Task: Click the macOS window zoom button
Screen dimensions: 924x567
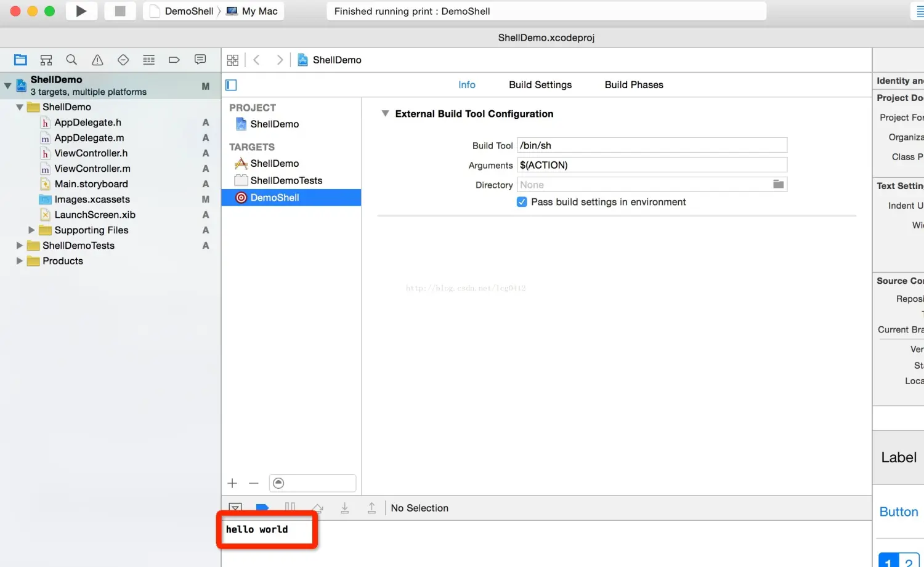Action: [x=50, y=11]
